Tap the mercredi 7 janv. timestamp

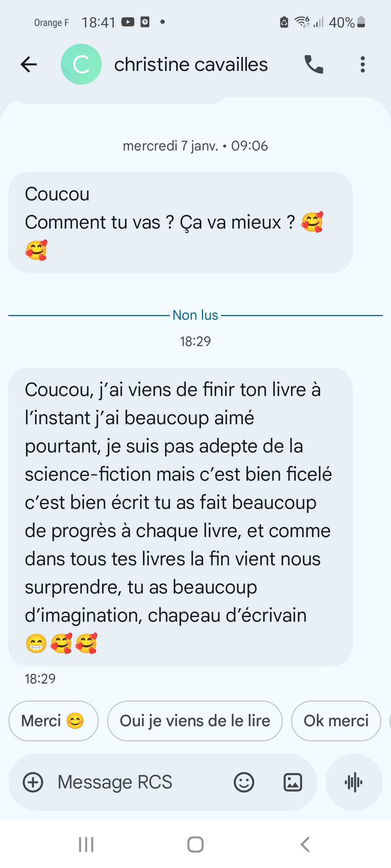pos(195,146)
